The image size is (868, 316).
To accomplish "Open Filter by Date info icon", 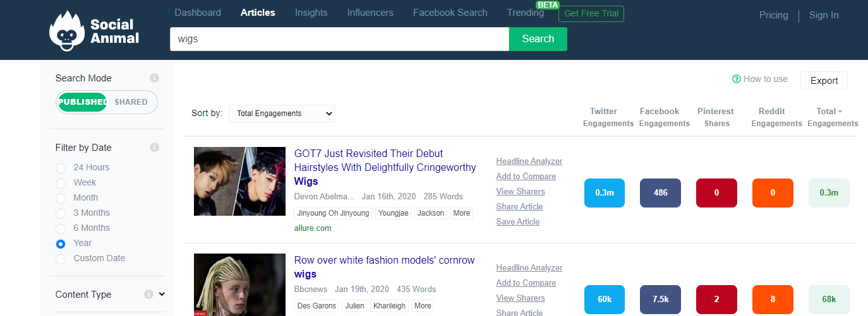I will click(x=154, y=148).
